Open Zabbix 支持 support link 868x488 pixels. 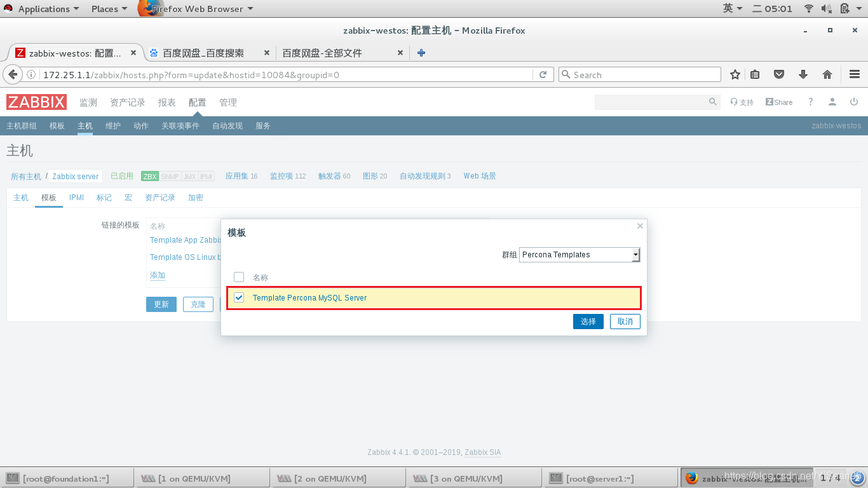point(742,102)
